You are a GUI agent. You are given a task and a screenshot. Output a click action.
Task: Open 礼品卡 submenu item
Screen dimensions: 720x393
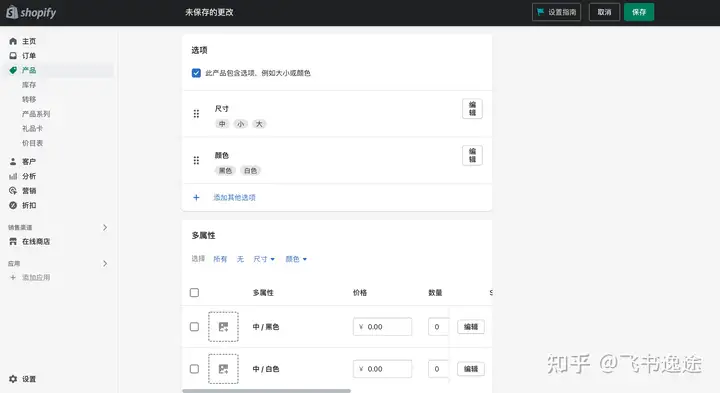[x=32, y=129]
